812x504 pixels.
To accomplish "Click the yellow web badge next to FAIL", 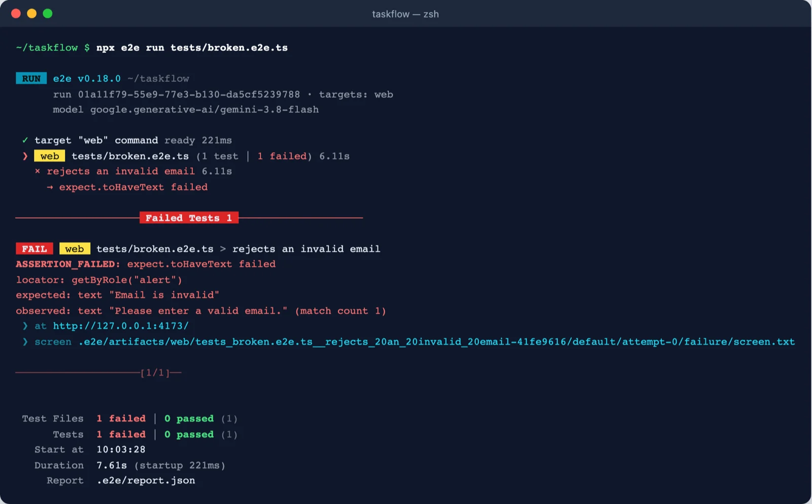I will [75, 249].
